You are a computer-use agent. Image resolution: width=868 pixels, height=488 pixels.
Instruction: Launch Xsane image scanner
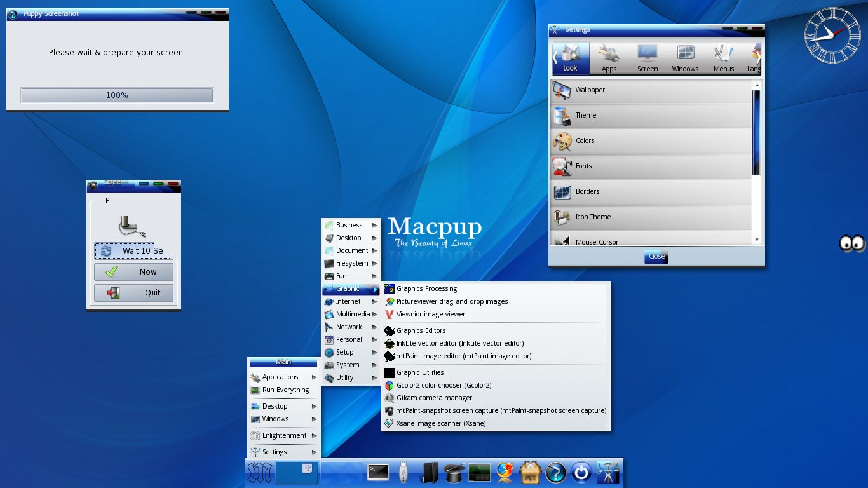point(496,423)
